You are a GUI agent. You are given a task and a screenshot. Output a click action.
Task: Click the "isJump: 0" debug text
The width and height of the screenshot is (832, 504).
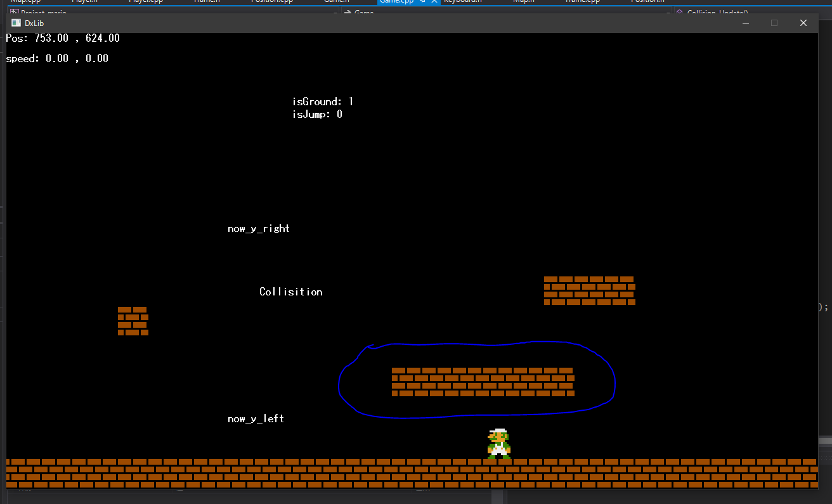point(317,114)
